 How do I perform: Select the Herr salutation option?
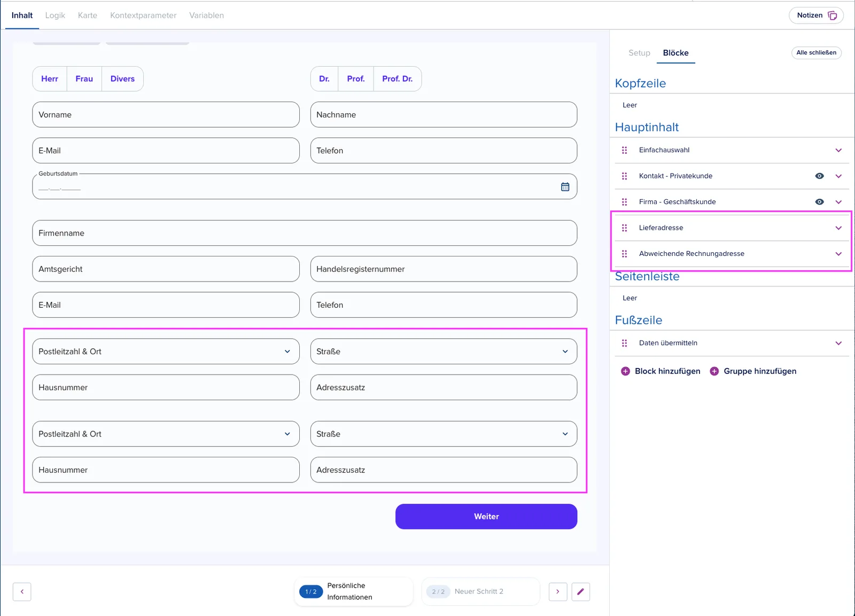tap(50, 79)
